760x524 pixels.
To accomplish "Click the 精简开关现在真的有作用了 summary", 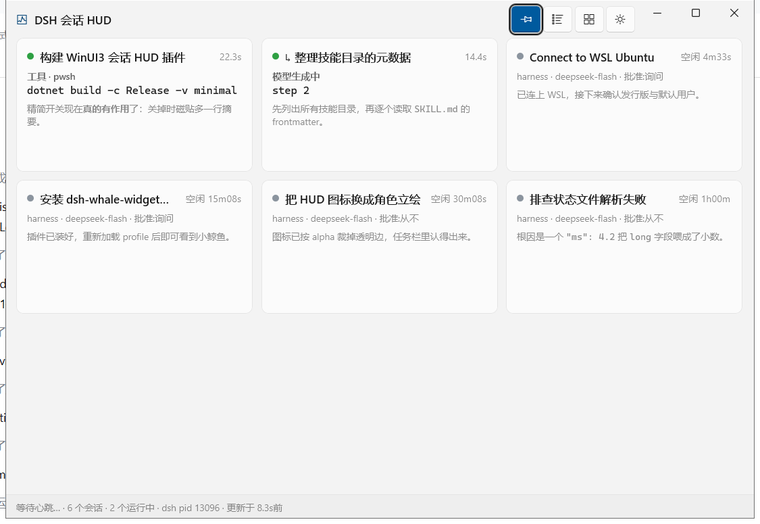I will point(129,115).
